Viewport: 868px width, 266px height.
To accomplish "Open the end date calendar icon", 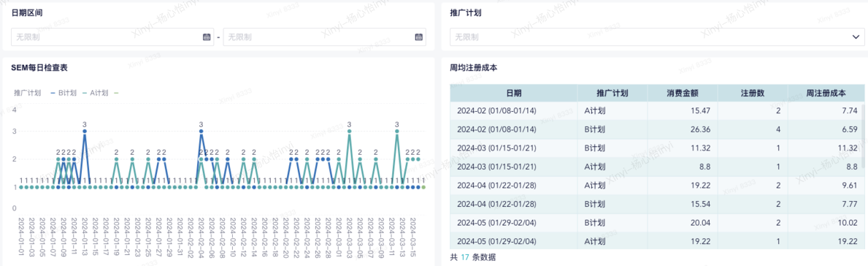I will click(x=419, y=37).
